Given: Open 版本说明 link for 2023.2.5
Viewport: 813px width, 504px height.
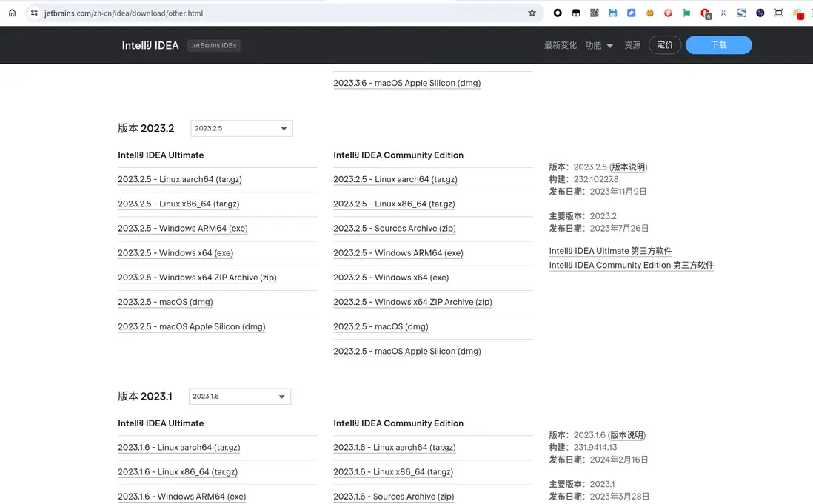Looking at the screenshot, I should pyautogui.click(x=628, y=167).
